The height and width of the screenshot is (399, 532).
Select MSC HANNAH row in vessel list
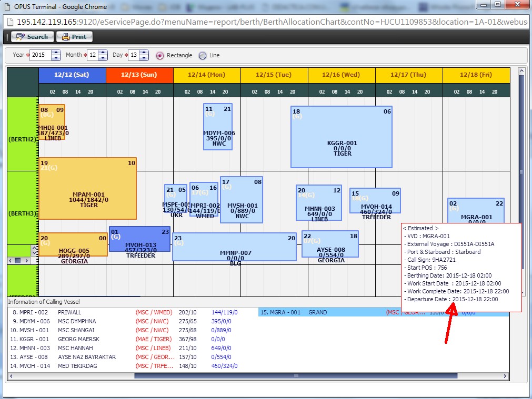79,348
